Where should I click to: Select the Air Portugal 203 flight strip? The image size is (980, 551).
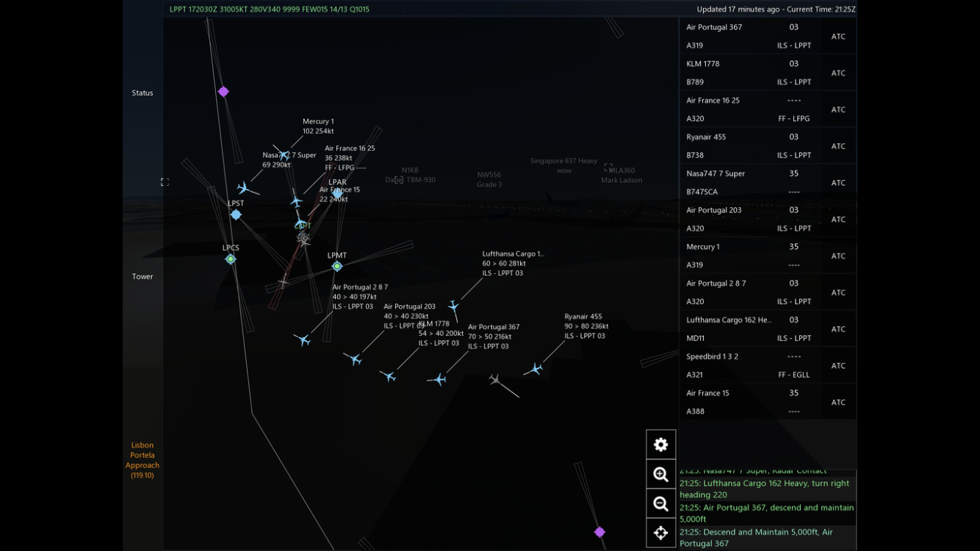[768, 219]
